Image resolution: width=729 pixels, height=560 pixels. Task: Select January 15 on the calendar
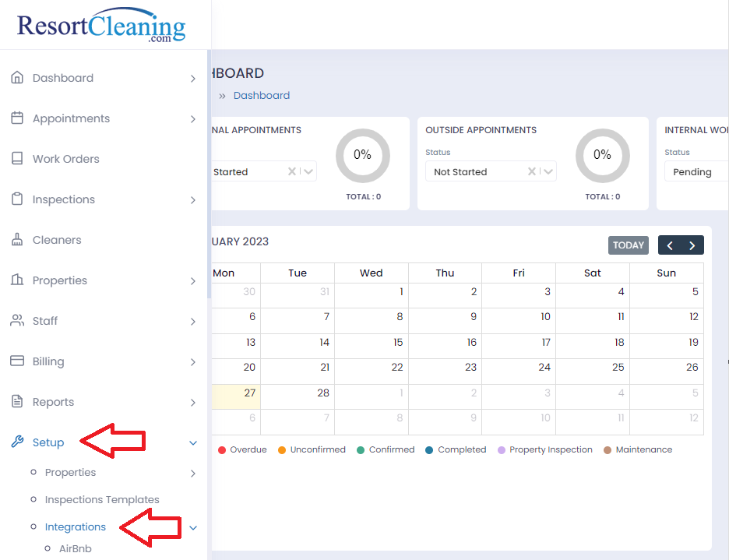coord(372,343)
